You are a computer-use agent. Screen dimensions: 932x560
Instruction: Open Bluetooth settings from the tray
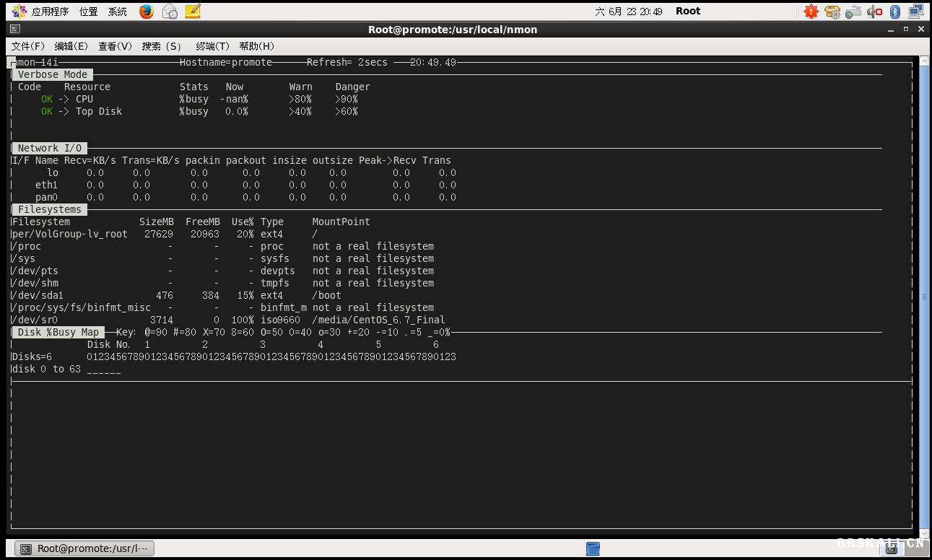coord(895,11)
